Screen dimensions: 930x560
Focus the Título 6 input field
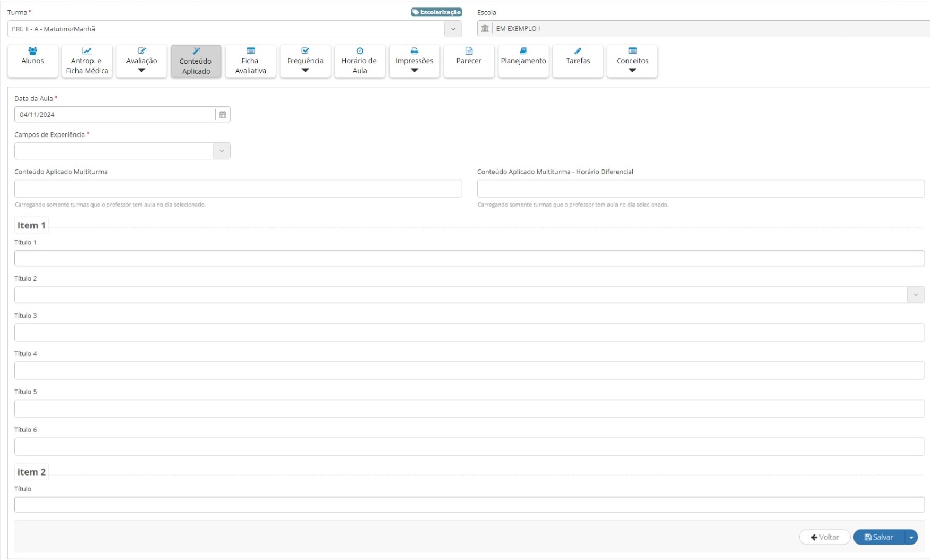pos(469,447)
